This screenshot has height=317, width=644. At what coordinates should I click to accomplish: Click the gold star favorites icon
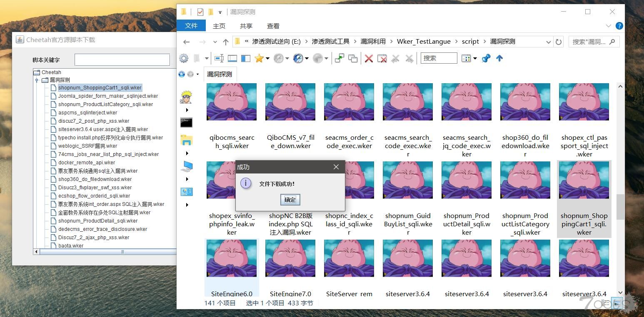[259, 59]
